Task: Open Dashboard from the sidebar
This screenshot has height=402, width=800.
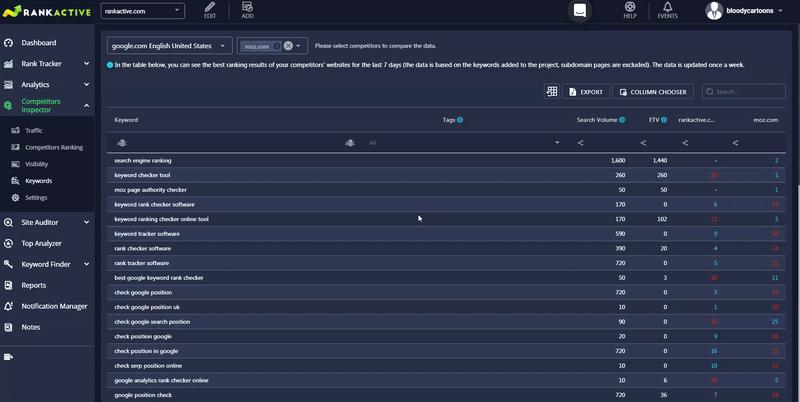Action: (x=39, y=43)
